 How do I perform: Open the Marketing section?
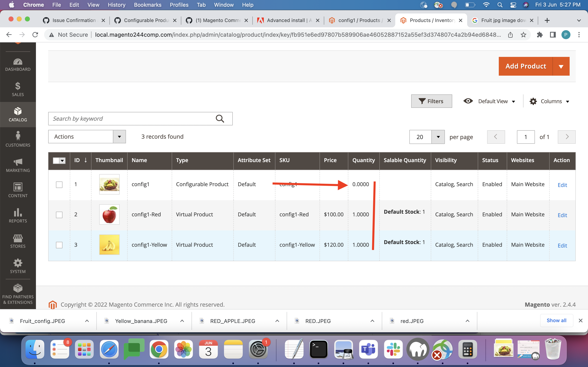pos(18,165)
